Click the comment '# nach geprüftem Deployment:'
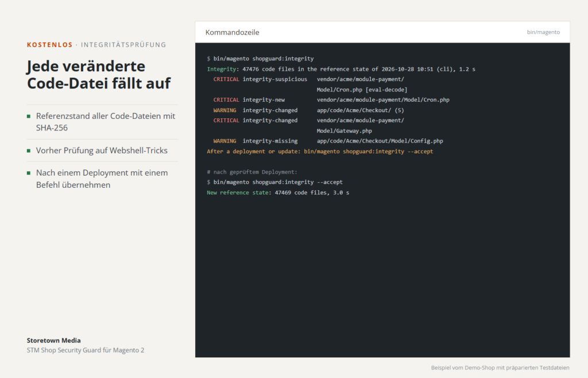Image resolution: width=588 pixels, height=378 pixels. (x=252, y=172)
